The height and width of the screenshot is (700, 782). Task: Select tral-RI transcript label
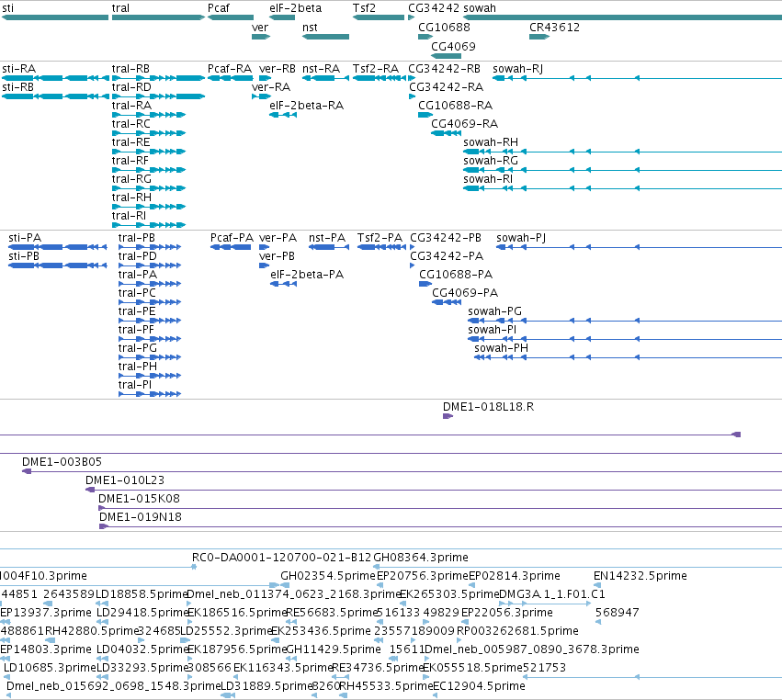tap(130, 216)
